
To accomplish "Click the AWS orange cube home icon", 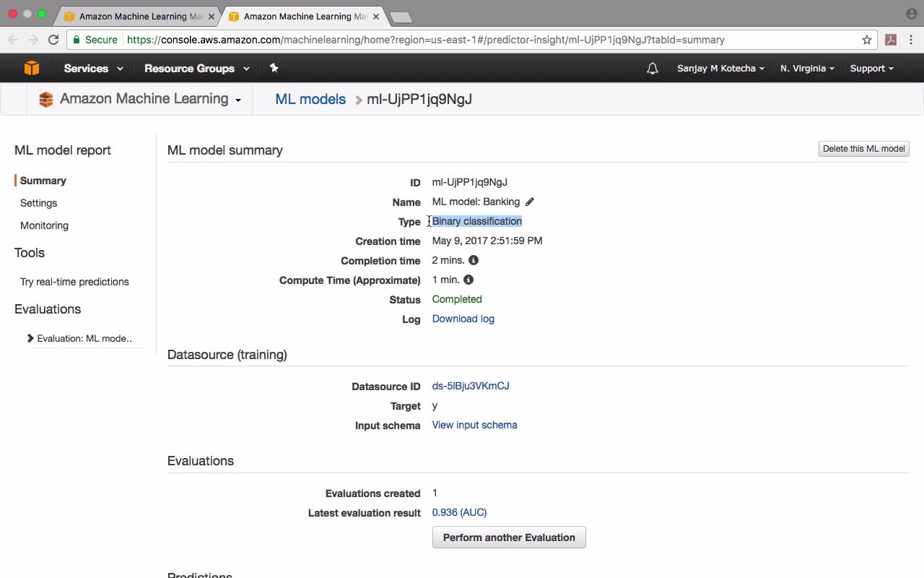I will [31, 68].
